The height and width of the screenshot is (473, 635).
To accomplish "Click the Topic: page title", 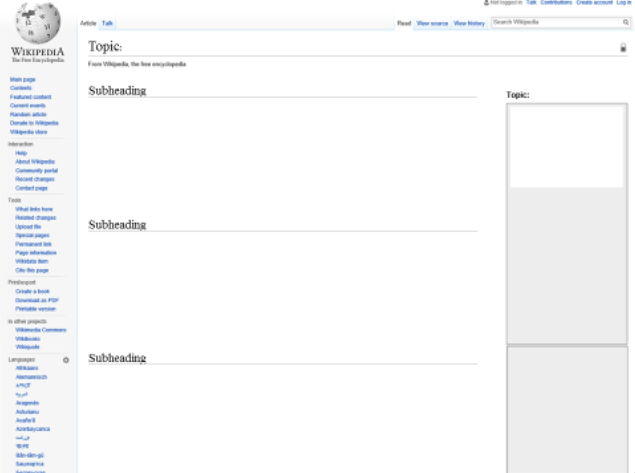I will pos(105,47).
